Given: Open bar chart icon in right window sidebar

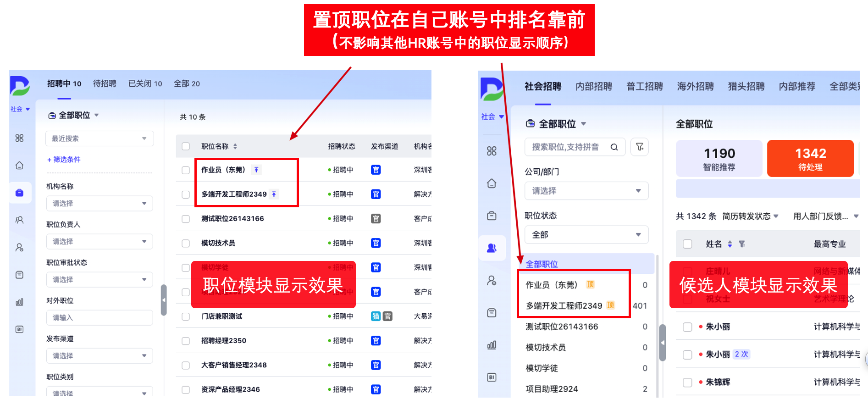Looking at the screenshot, I should (x=492, y=345).
